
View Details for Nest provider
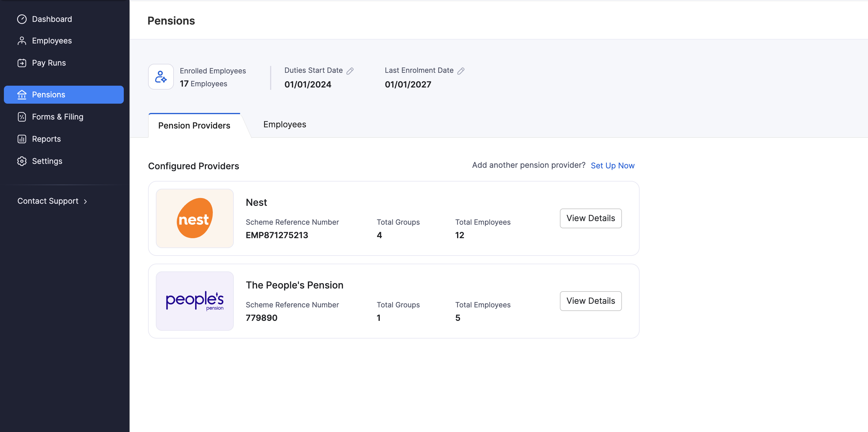tap(591, 218)
